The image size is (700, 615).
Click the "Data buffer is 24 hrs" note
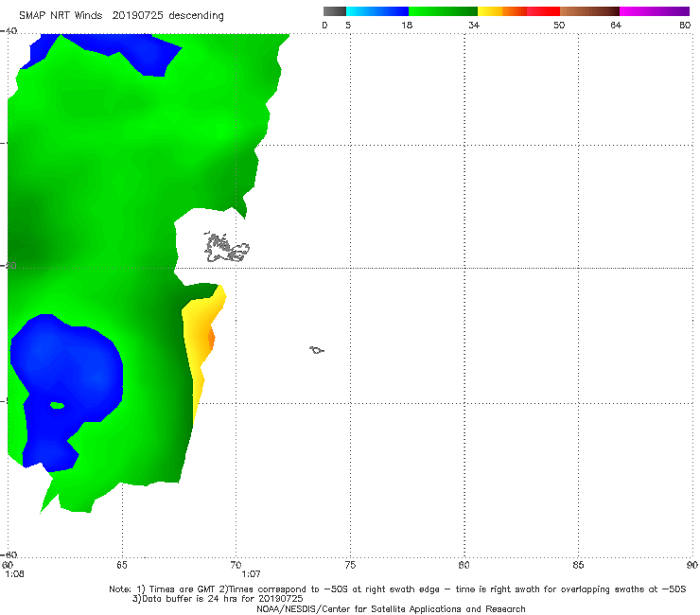coord(218,599)
